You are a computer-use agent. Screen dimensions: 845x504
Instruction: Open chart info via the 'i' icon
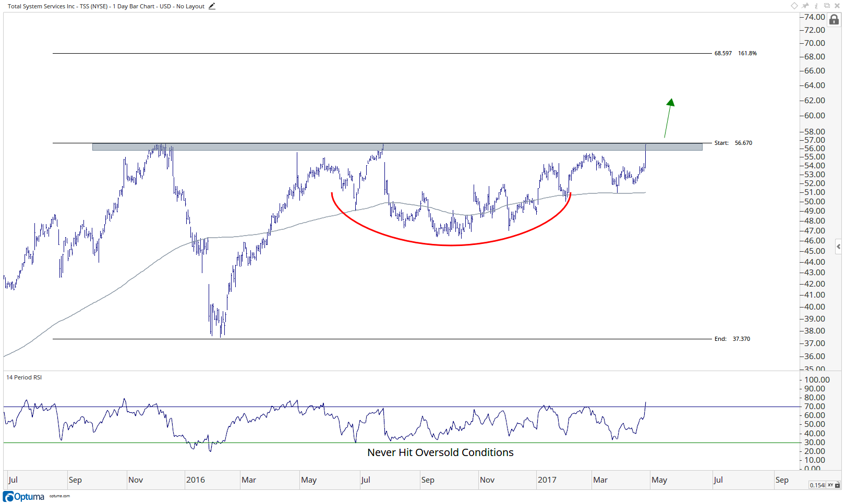pyautogui.click(x=816, y=6)
